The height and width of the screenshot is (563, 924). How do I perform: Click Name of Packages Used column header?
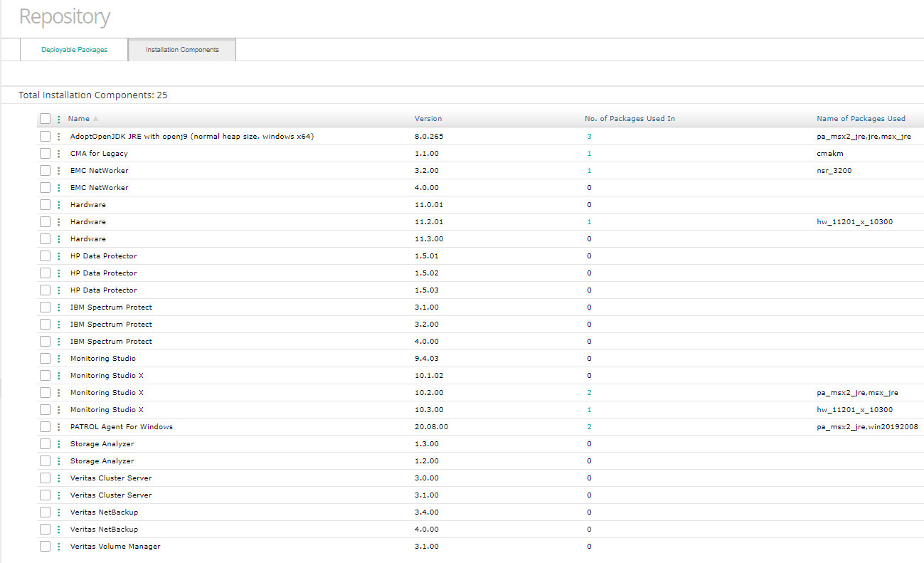tap(861, 119)
